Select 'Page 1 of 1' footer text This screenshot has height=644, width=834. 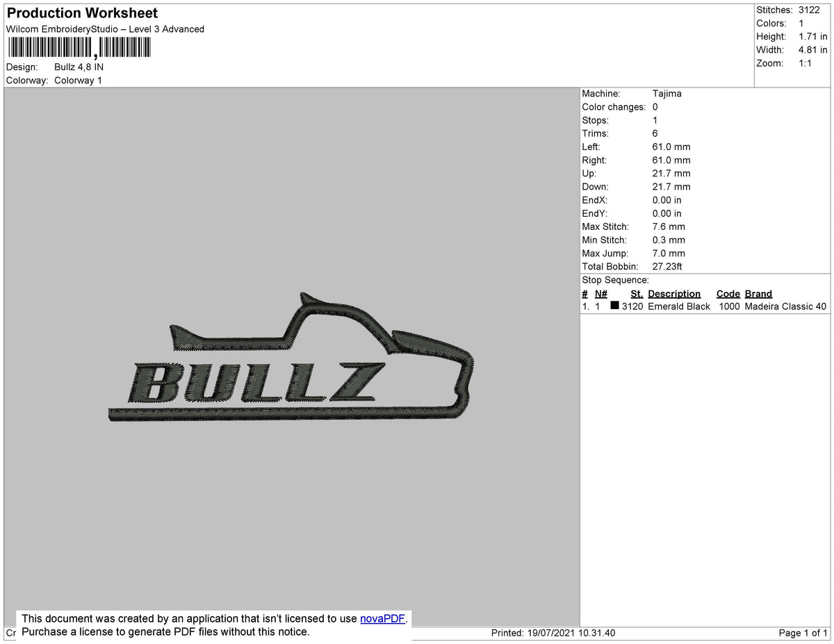(x=803, y=633)
